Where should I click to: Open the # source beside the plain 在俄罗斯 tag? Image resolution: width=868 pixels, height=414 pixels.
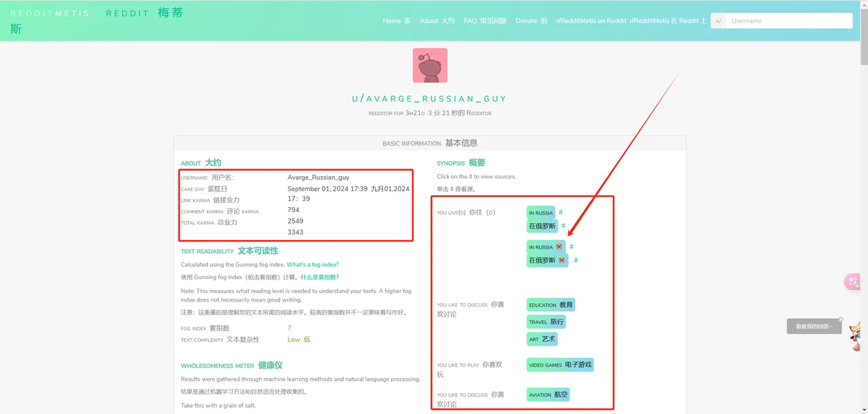coord(564,226)
